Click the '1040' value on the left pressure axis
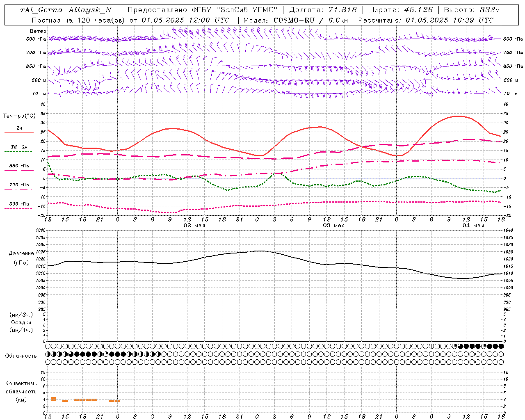Viewport: 525px width, 420px height. coord(40,231)
